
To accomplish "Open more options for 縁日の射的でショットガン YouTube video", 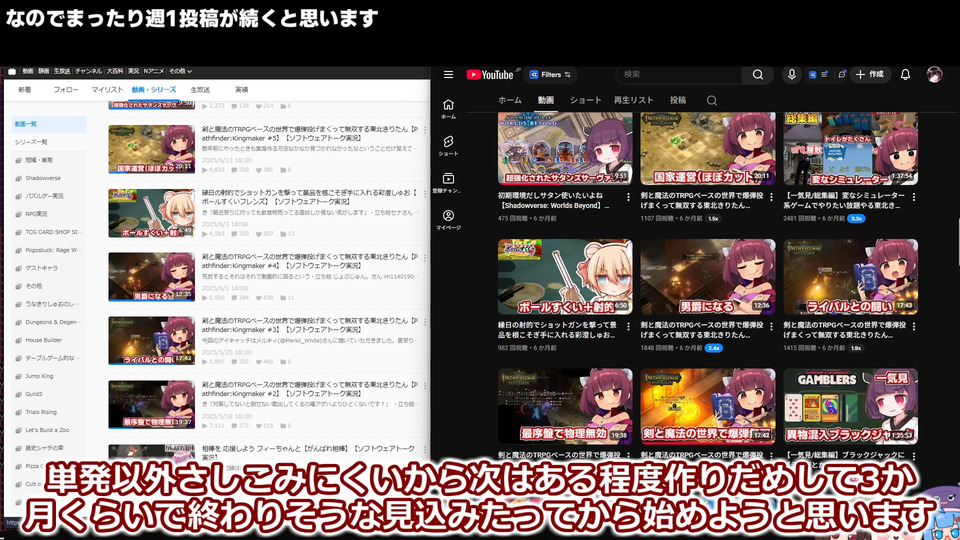I will [628, 327].
